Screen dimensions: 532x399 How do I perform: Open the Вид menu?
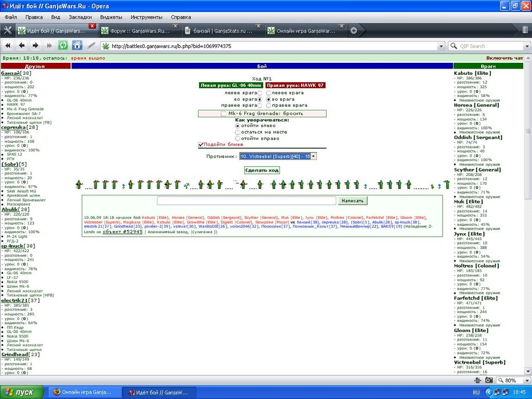click(x=55, y=17)
